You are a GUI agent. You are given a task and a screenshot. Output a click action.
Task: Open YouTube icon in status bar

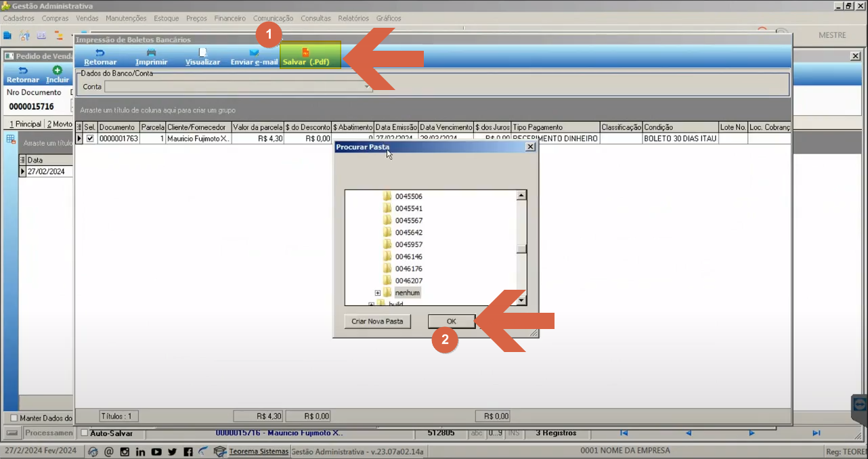coord(156,452)
